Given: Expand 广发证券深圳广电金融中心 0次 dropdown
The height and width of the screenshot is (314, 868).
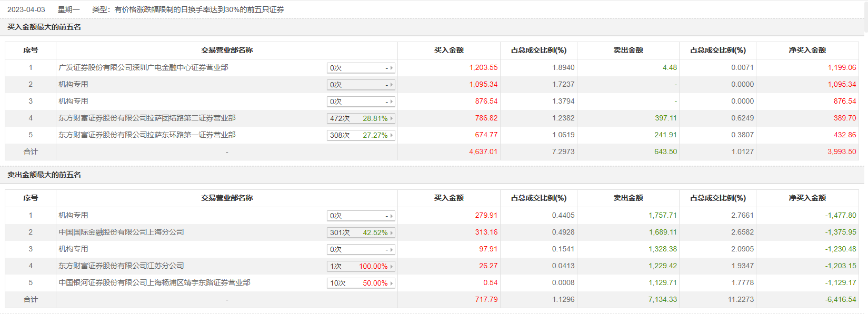Looking at the screenshot, I should pyautogui.click(x=361, y=68).
